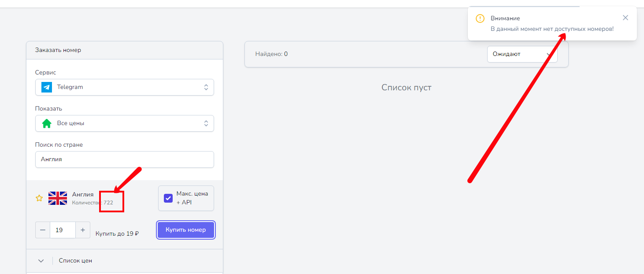Image resolution: width=644 pixels, height=274 pixels.
Task: Click the British flag icon
Action: point(58,198)
